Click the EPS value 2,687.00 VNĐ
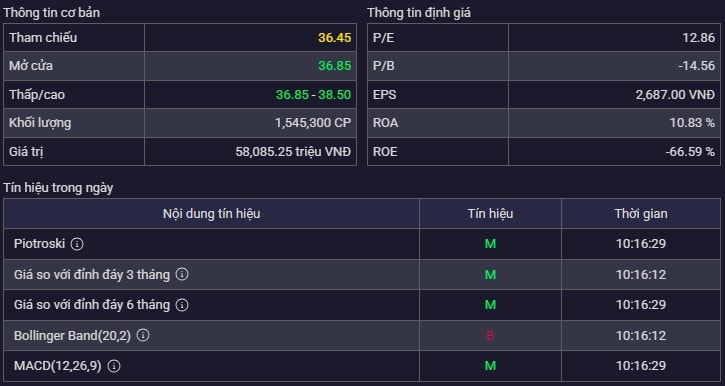This screenshot has width=725, height=386. tap(675, 95)
